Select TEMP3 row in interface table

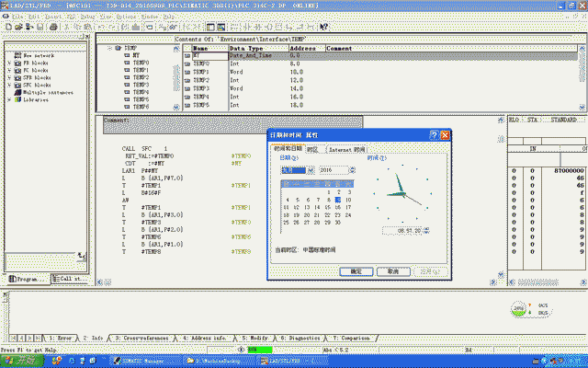tap(202, 88)
